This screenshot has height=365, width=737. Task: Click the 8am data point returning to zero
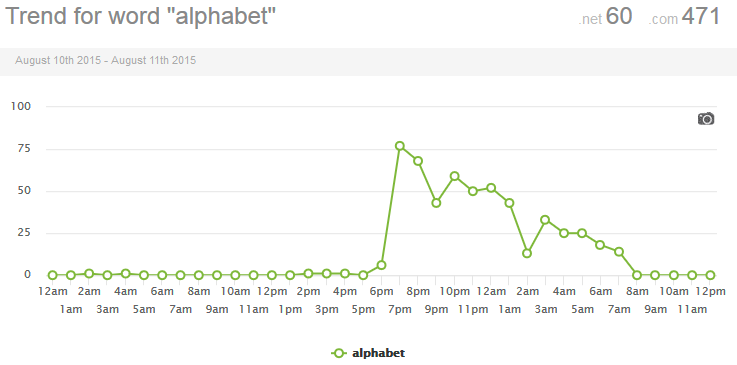coord(637,275)
